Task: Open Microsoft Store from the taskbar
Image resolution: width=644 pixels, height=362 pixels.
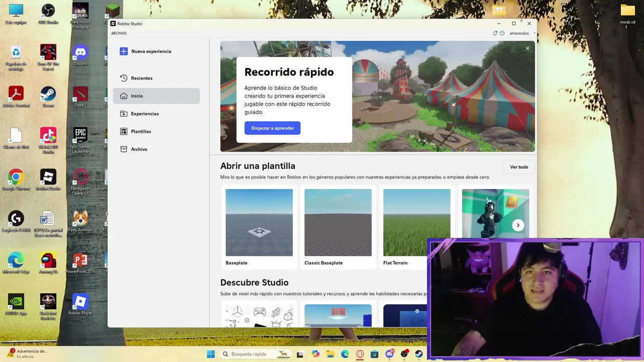Action: [x=374, y=354]
